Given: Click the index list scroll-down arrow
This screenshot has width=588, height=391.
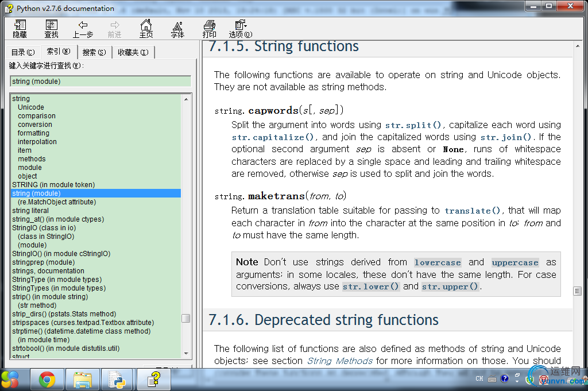Looking at the screenshot, I should (186, 354).
